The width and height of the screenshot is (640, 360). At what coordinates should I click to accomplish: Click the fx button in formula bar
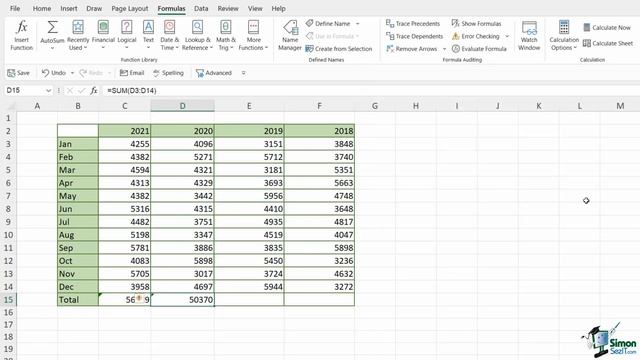coord(94,91)
